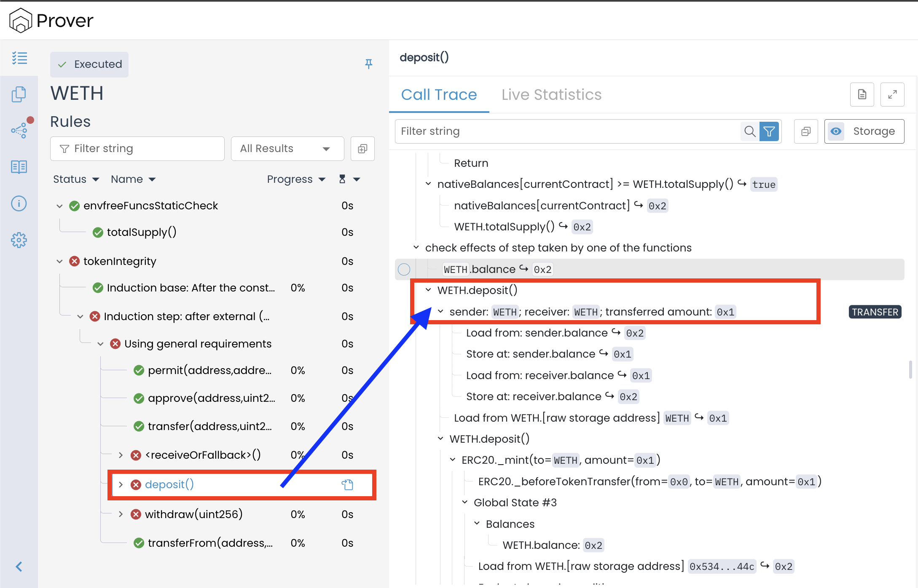Click the document icon beside expand button
The width and height of the screenshot is (918, 588).
tap(862, 95)
